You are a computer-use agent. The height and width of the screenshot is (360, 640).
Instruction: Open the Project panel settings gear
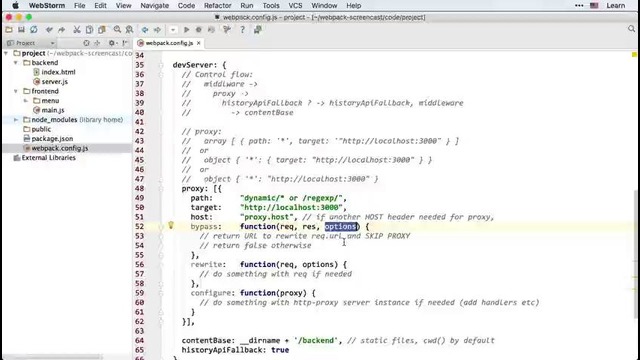(111, 43)
